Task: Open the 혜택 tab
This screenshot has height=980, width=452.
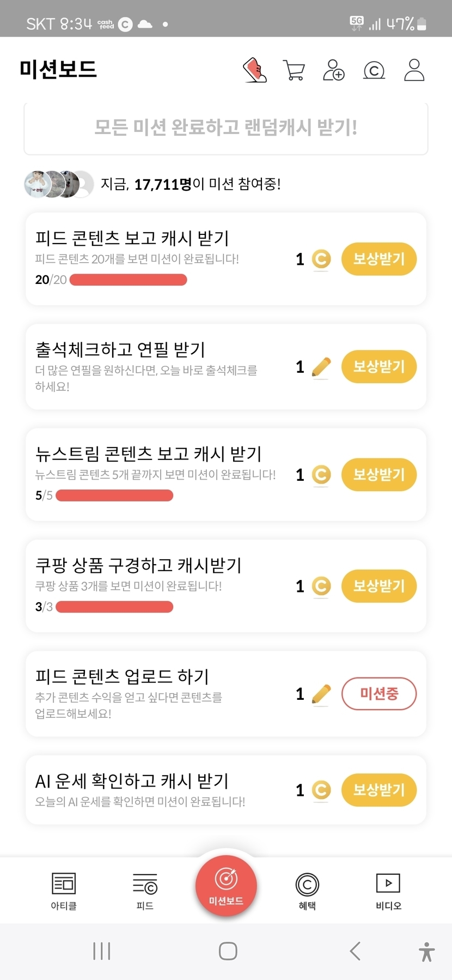Action: (x=307, y=891)
